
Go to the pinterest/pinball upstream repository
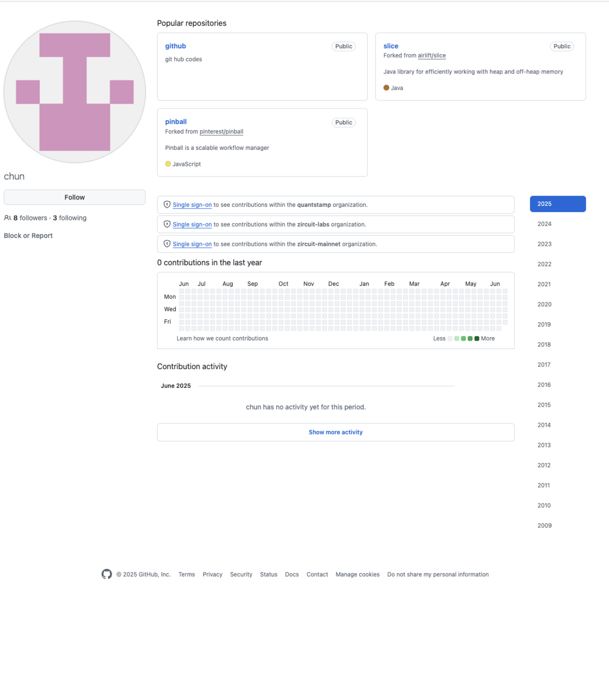click(221, 132)
